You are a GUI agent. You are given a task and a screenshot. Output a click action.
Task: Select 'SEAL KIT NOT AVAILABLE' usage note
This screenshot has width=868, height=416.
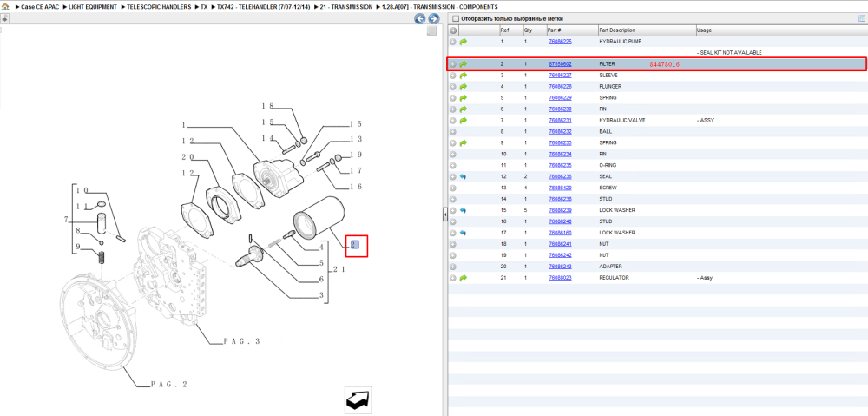click(729, 53)
